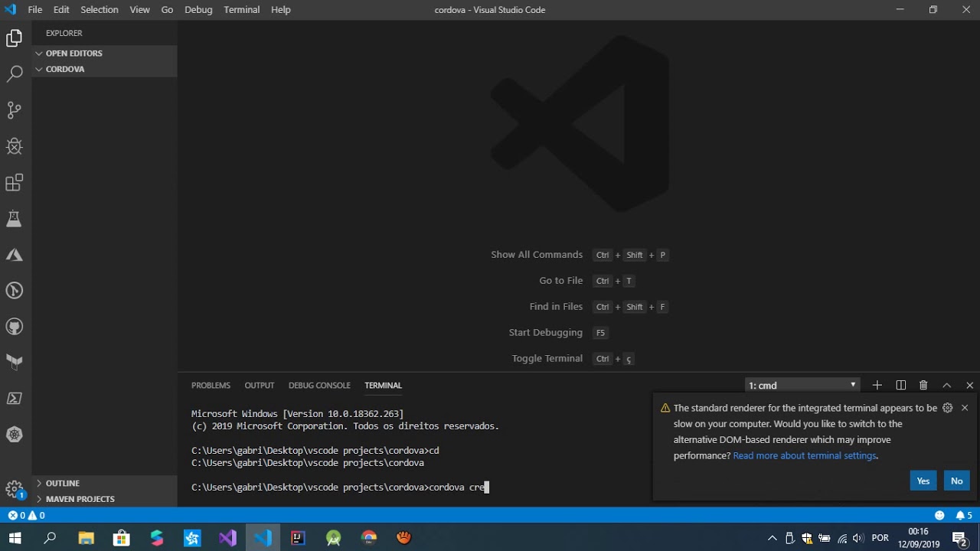Click the terminal command input line
Viewport: 980px width, 551px height.
pos(340,487)
